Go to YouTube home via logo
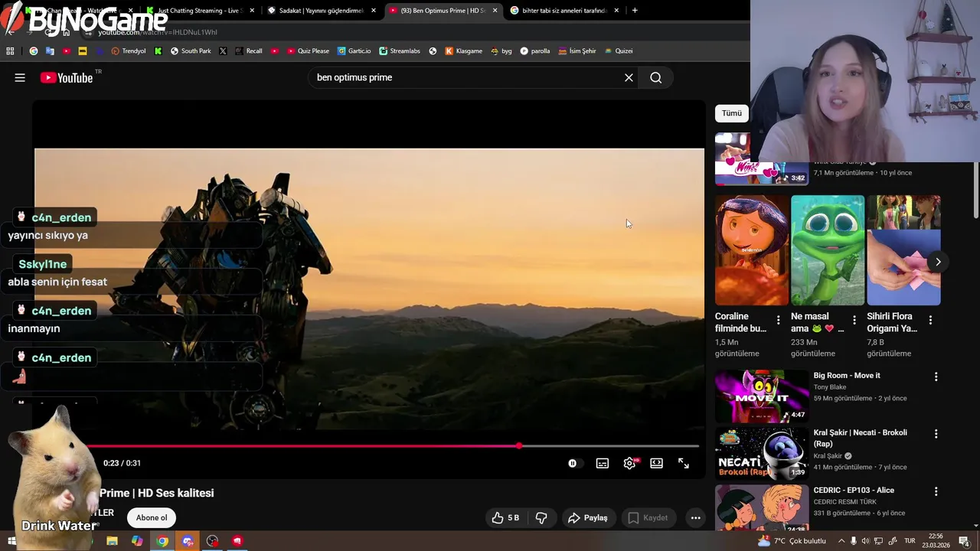This screenshot has height=551, width=980. (67, 77)
